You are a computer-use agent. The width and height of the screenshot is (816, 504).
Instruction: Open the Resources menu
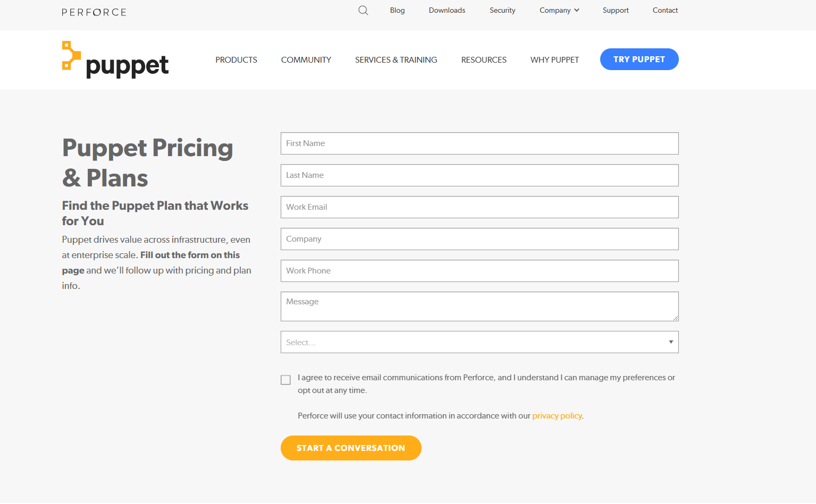point(483,59)
